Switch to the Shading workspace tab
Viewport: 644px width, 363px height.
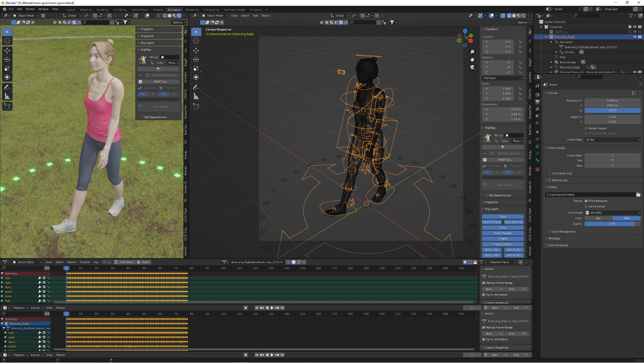158,10
